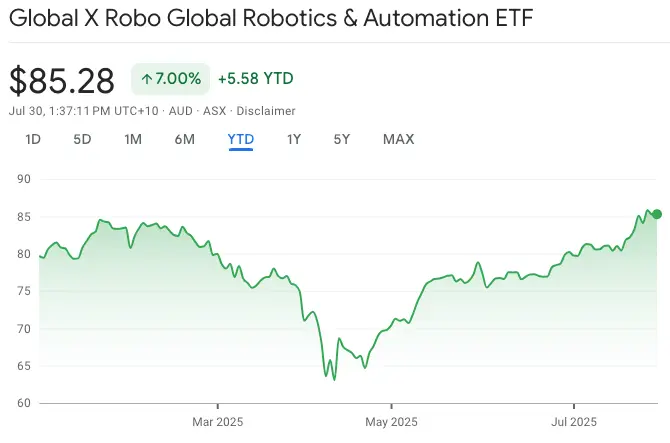This screenshot has height=443, width=670.
Task: Click the green up arrow icon
Action: click(146, 79)
